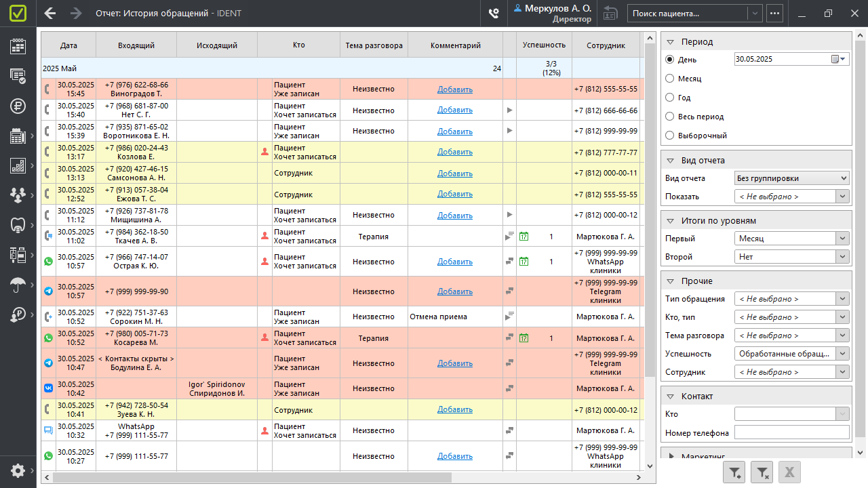Sort by the Дата column header

pos(68,45)
